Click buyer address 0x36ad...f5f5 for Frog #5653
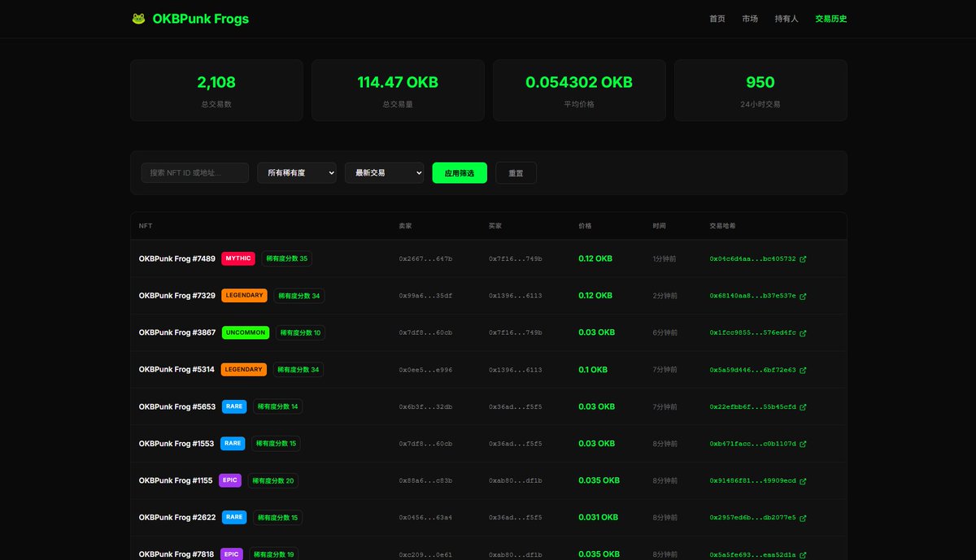The image size is (976, 560). [516, 406]
